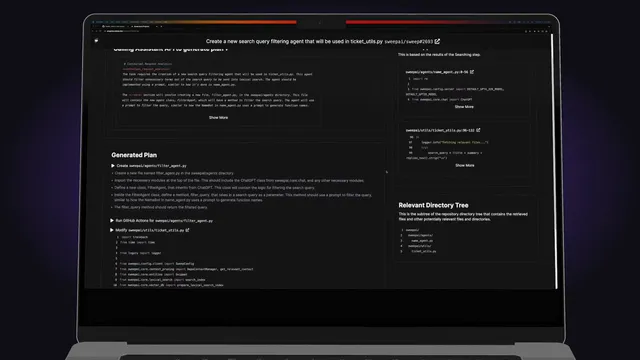Viewport: 640px width, 360px height.
Task: Open external link icon beside sweepai/sweep#2693
Action: pyautogui.click(x=437, y=41)
